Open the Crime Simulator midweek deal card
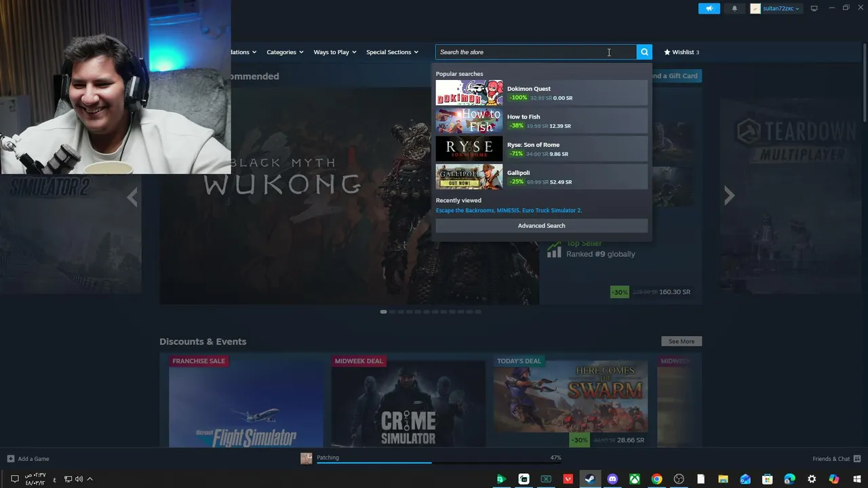This screenshot has width=868, height=488. click(408, 401)
